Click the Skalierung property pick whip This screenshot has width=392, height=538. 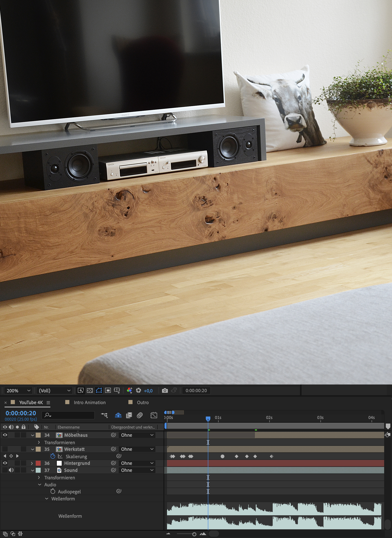click(119, 456)
